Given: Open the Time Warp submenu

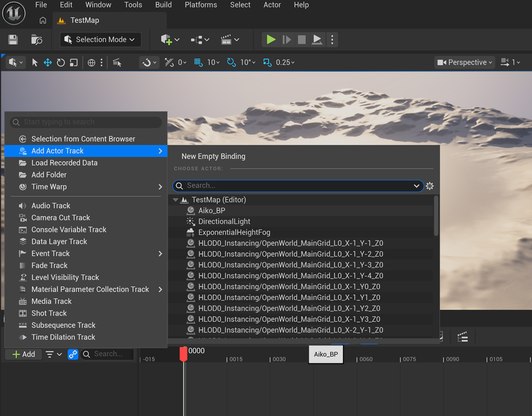Looking at the screenshot, I should (86, 187).
